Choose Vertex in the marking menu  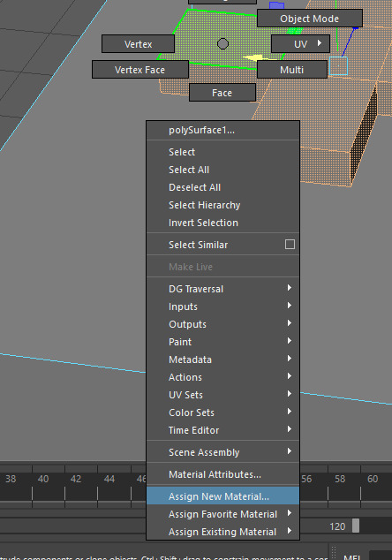coord(138,44)
